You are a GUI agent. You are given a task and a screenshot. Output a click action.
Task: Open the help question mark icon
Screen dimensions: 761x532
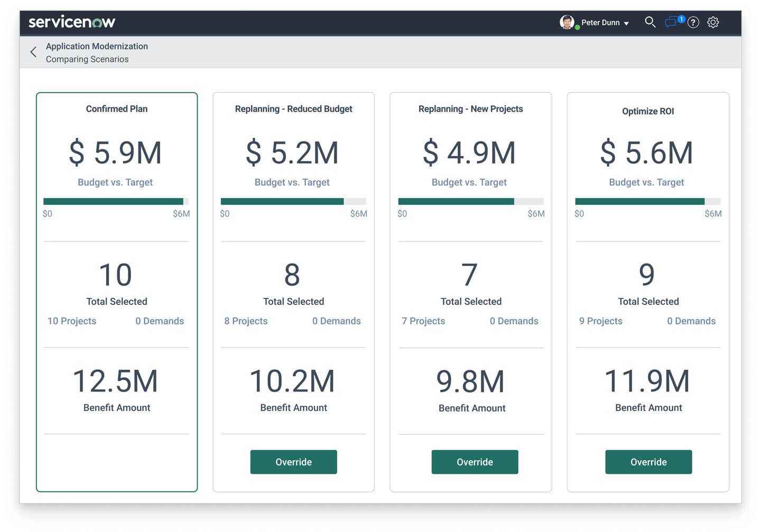pos(693,22)
